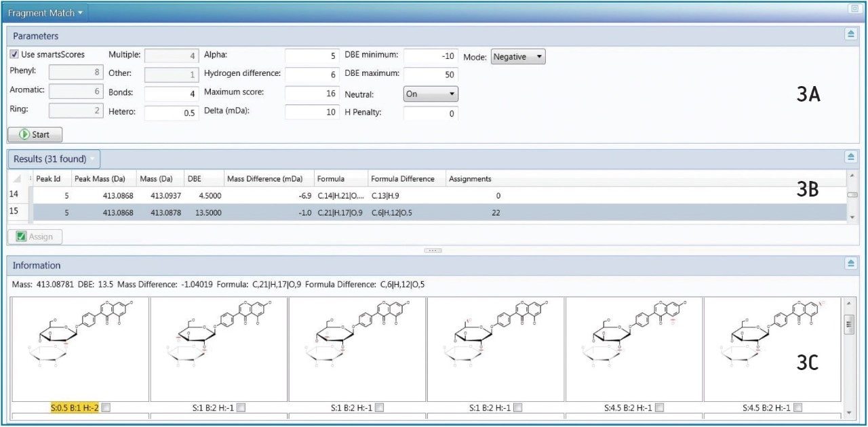Click the formula cell C.21|H.17|O.9
The image size is (868, 427).
tap(341, 212)
